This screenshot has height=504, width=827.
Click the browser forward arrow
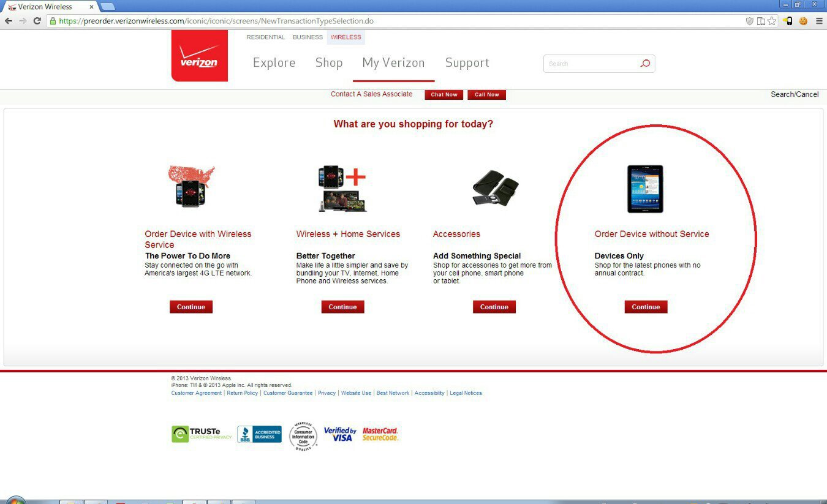click(x=23, y=21)
